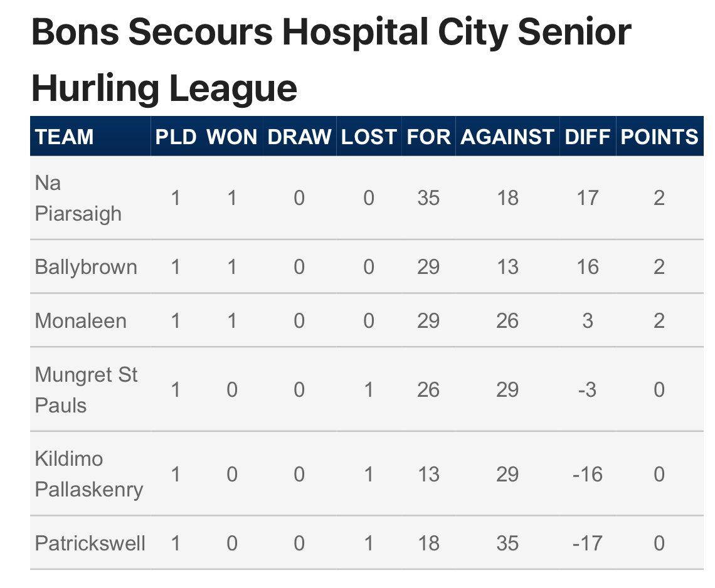The width and height of the screenshot is (715, 588).
Task: Select the Mungret St Pauls team name
Action: (86, 390)
